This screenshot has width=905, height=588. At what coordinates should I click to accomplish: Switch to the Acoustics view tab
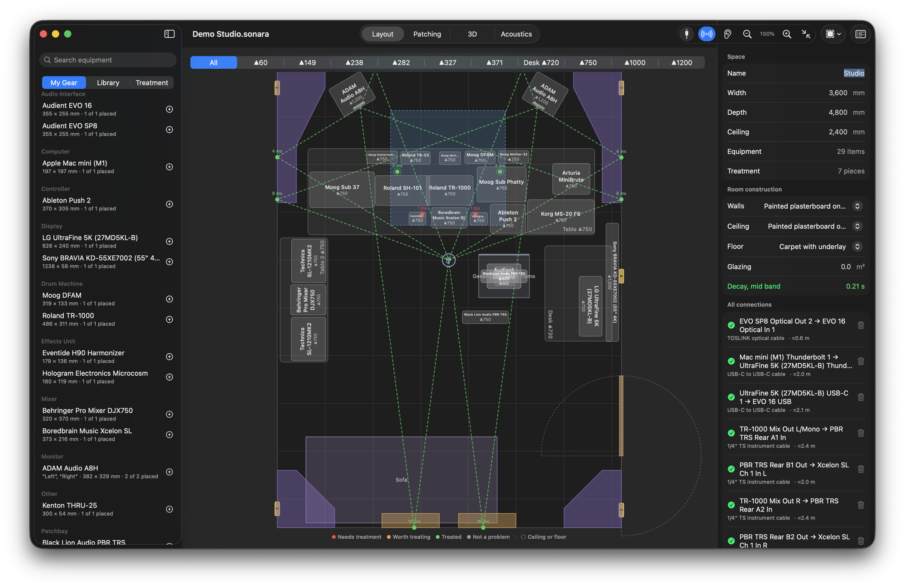pos(516,34)
